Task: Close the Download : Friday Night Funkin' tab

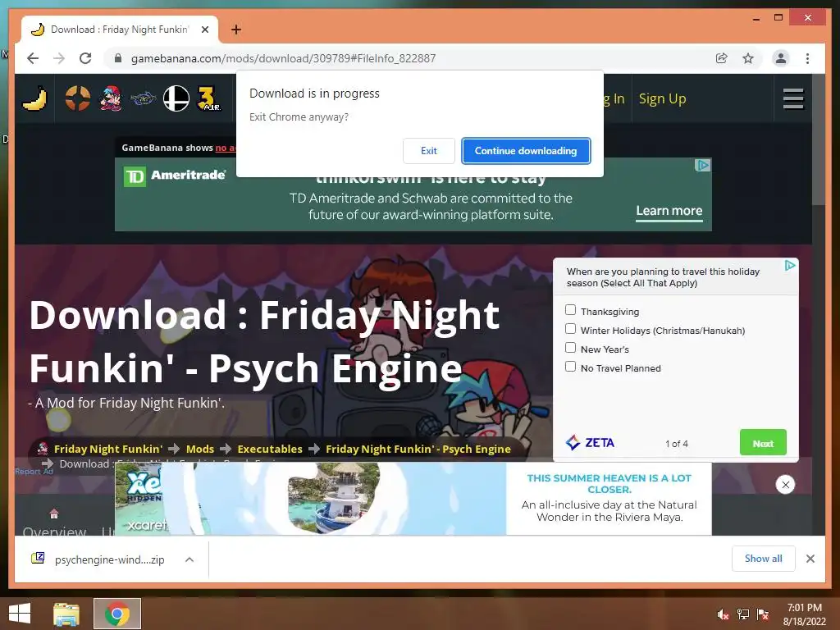Action: 204,30
